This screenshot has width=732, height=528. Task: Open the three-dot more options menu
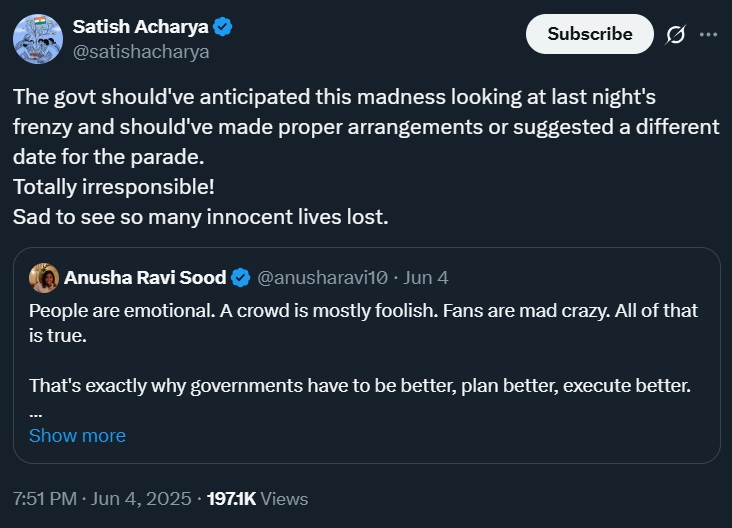click(x=708, y=34)
